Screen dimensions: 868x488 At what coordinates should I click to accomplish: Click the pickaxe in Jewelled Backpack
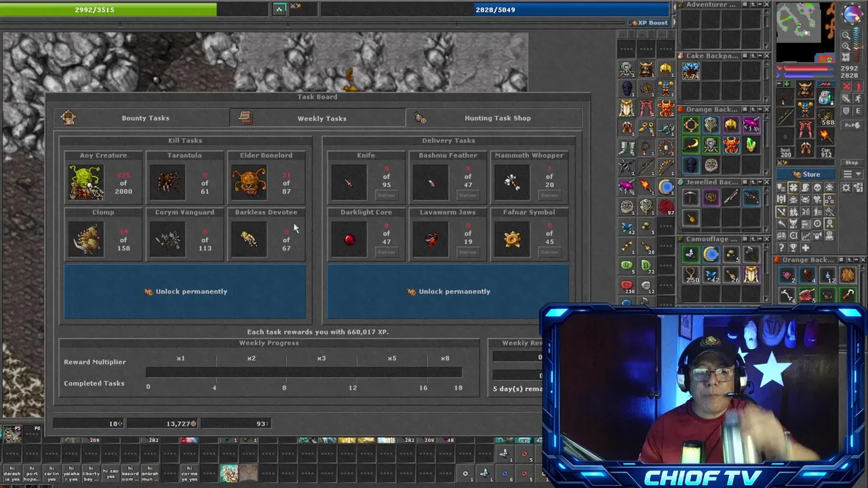tap(691, 197)
